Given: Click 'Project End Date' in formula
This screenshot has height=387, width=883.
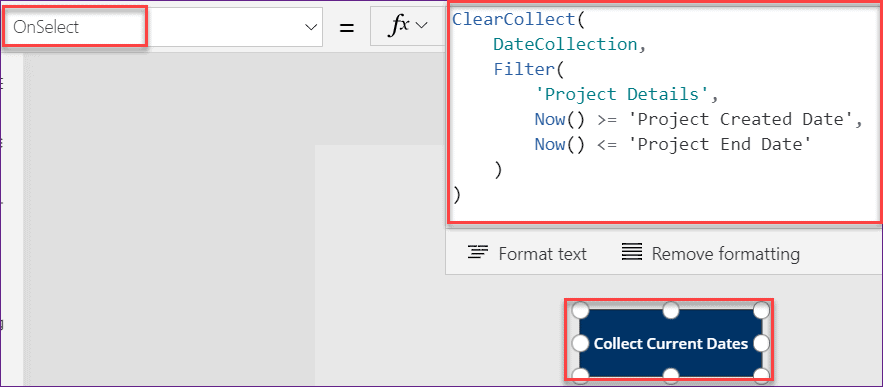Looking at the screenshot, I should [x=719, y=144].
